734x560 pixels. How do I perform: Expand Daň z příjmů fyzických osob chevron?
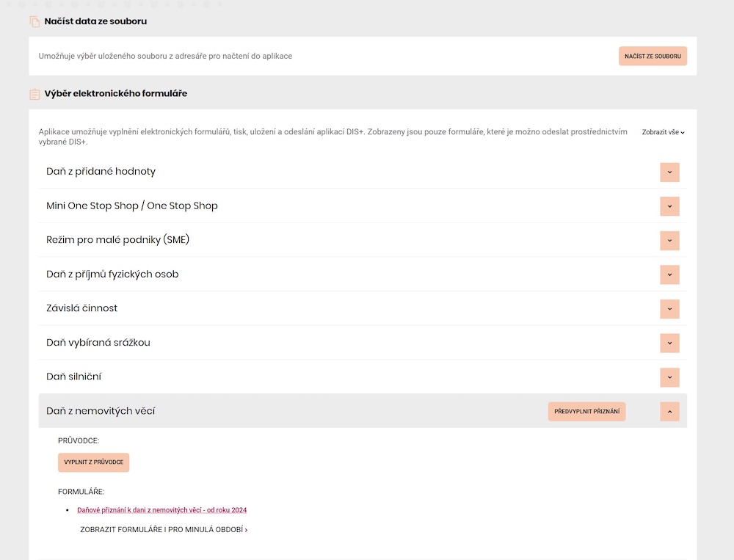[669, 274]
